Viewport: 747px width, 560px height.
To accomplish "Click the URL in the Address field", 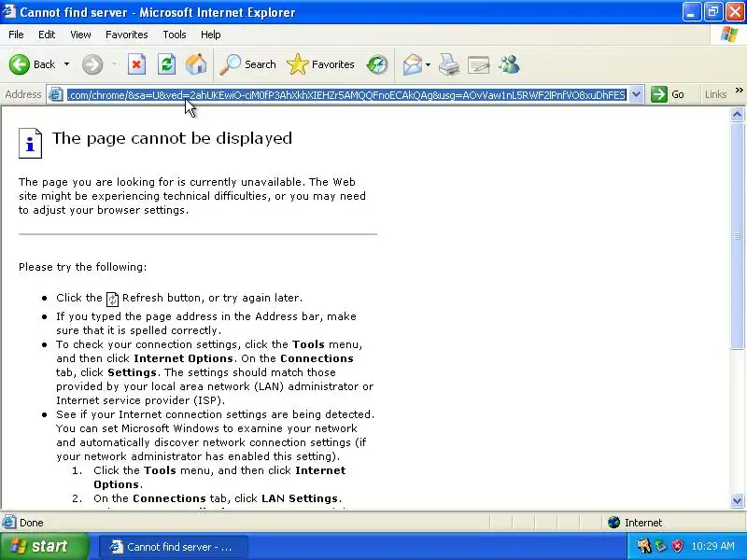I will 346,95.
